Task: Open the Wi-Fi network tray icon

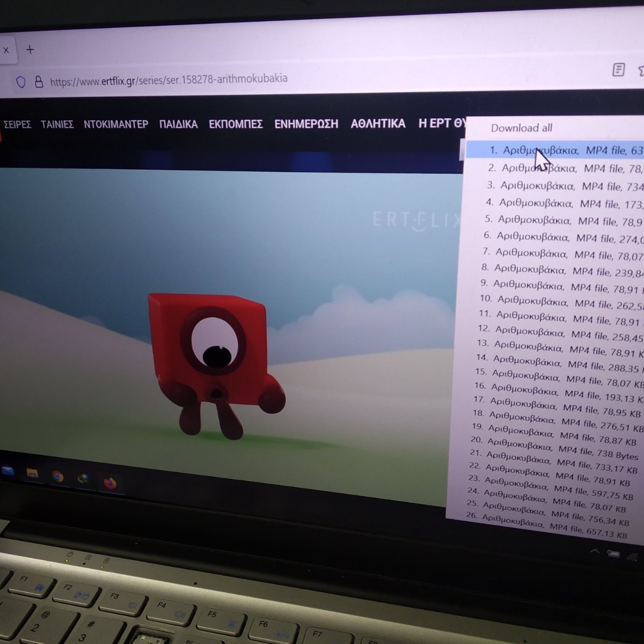Action: click(633, 557)
